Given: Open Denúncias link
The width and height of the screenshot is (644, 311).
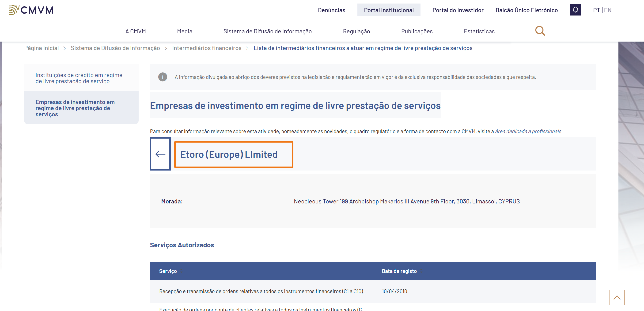Looking at the screenshot, I should pyautogui.click(x=332, y=10).
